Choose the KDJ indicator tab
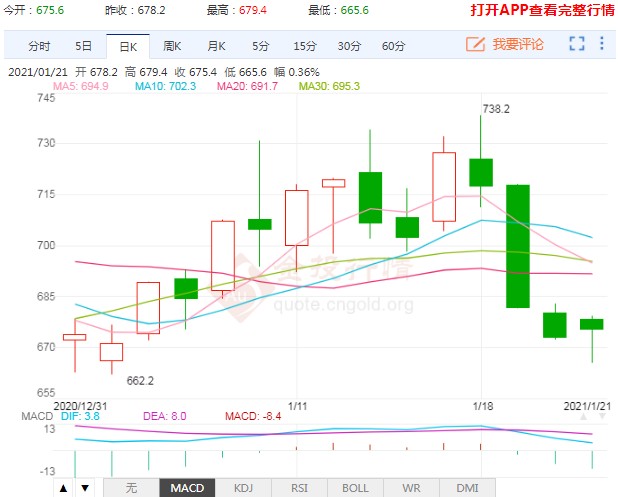 pyautogui.click(x=243, y=488)
